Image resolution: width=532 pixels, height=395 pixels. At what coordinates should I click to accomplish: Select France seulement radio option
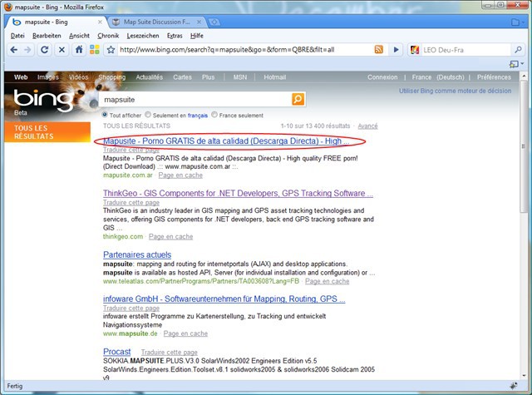tap(214, 115)
